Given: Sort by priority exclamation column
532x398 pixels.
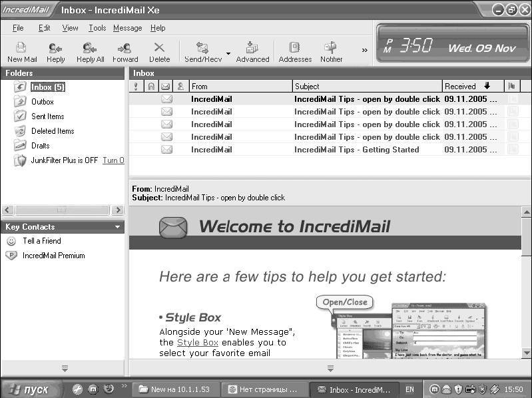Looking at the screenshot, I should tap(136, 86).
